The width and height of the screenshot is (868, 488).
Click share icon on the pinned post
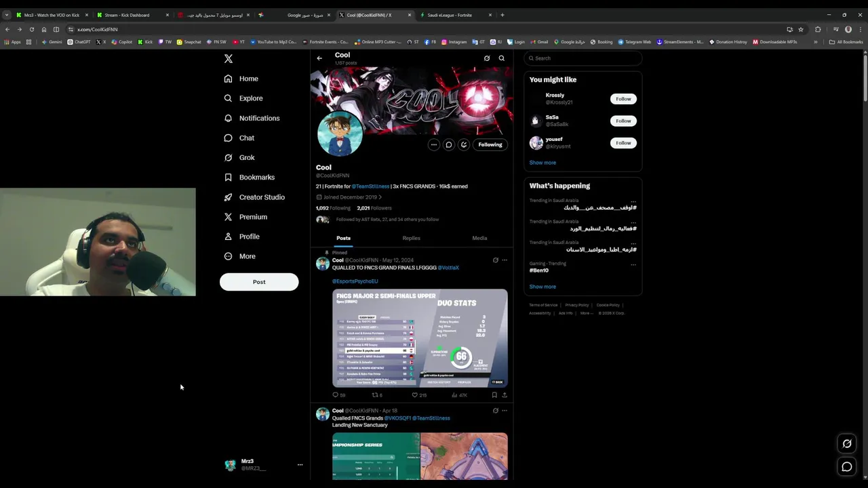click(505, 394)
